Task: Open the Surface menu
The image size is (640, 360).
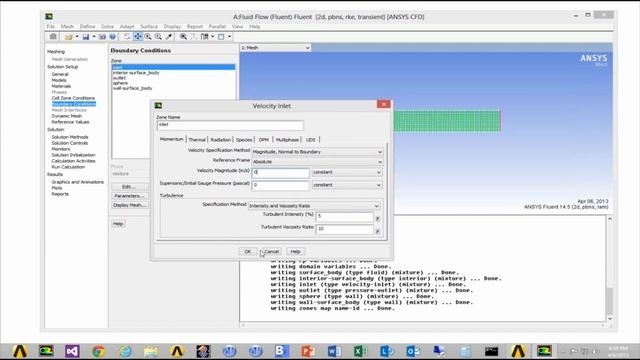Action: (x=149, y=27)
